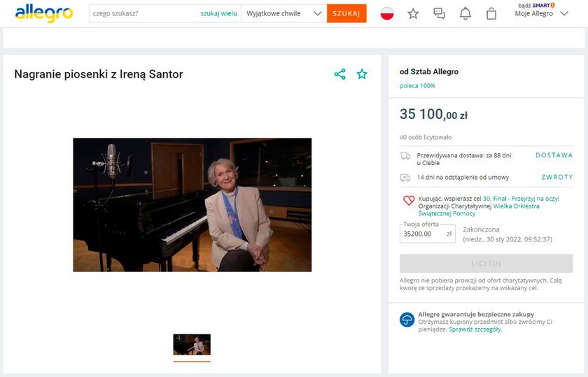The height and width of the screenshot is (377, 588).
Task: Open the notifications bell
Action: 465,13
